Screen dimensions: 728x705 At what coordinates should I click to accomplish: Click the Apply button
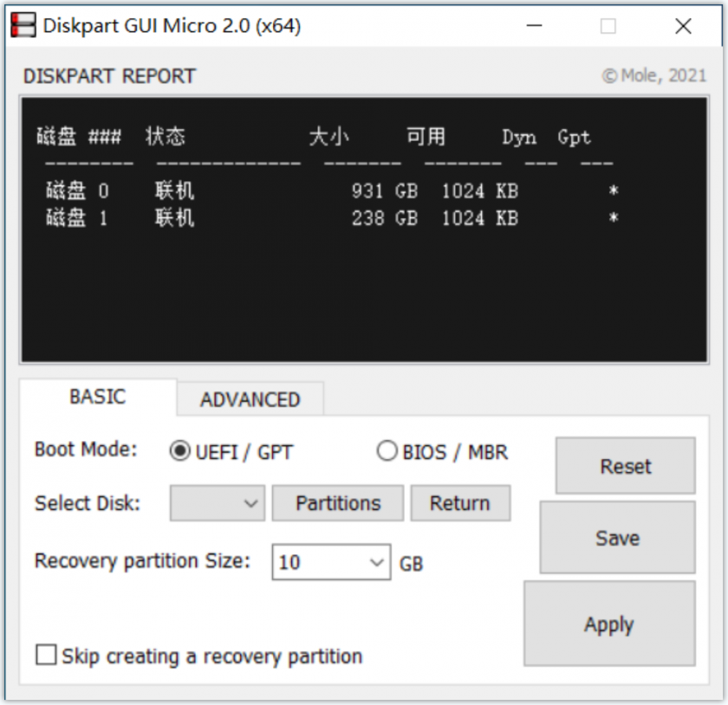pyautogui.click(x=608, y=624)
